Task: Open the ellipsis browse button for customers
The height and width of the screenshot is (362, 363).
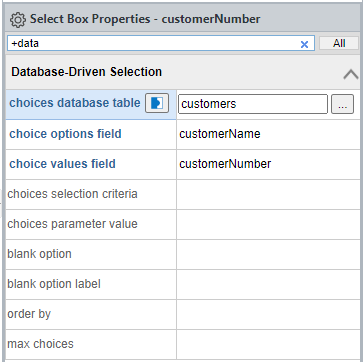Action: click(x=342, y=104)
